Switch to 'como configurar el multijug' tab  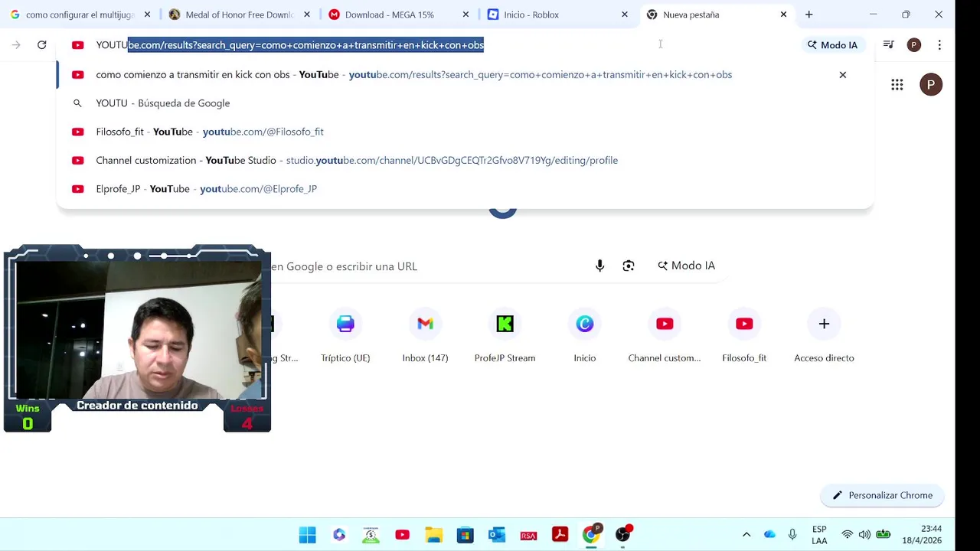click(80, 15)
